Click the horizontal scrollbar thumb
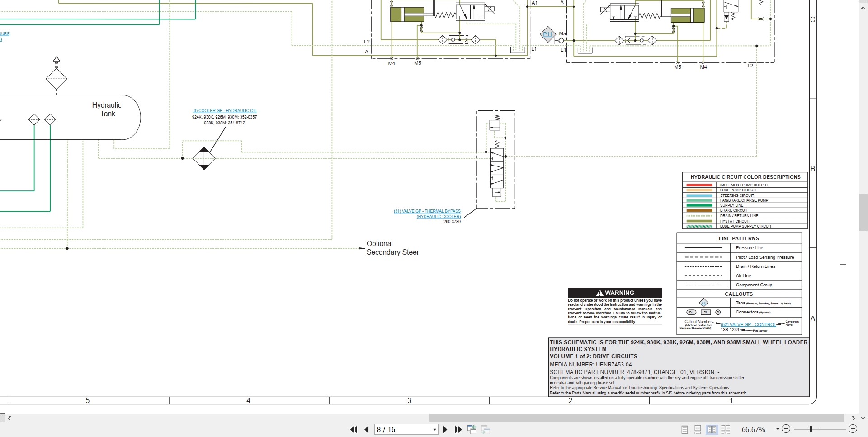This screenshot has width=868, height=437. click(637, 418)
